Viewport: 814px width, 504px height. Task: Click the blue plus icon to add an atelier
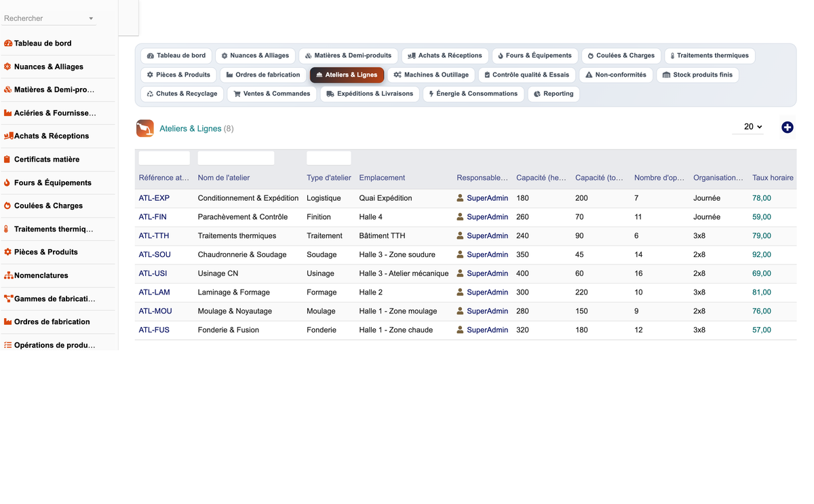pyautogui.click(x=788, y=128)
